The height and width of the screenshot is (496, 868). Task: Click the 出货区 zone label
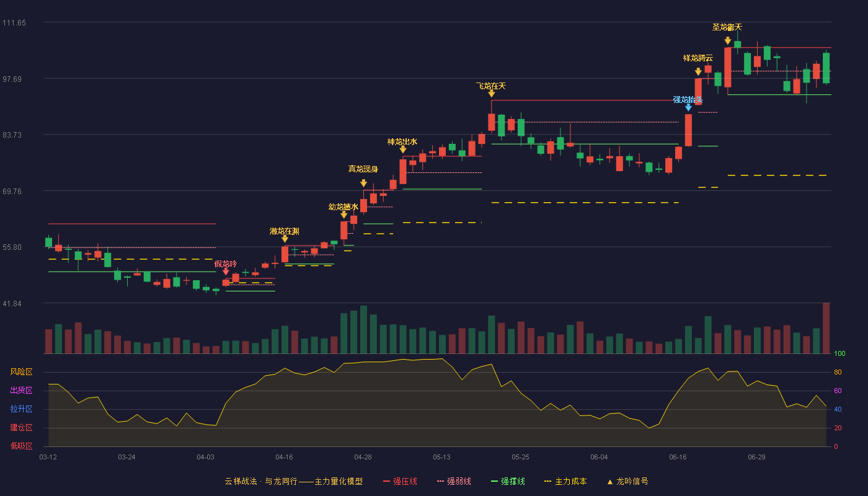pos(21,391)
